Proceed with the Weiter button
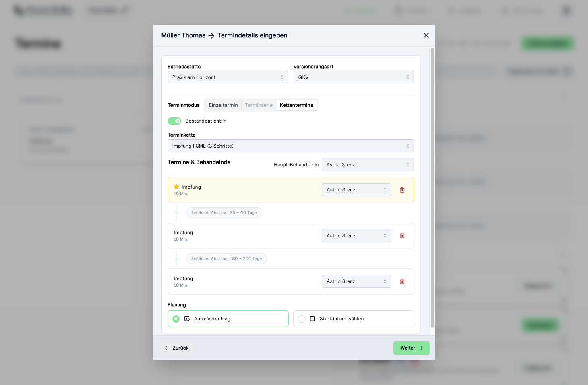 (x=412, y=348)
